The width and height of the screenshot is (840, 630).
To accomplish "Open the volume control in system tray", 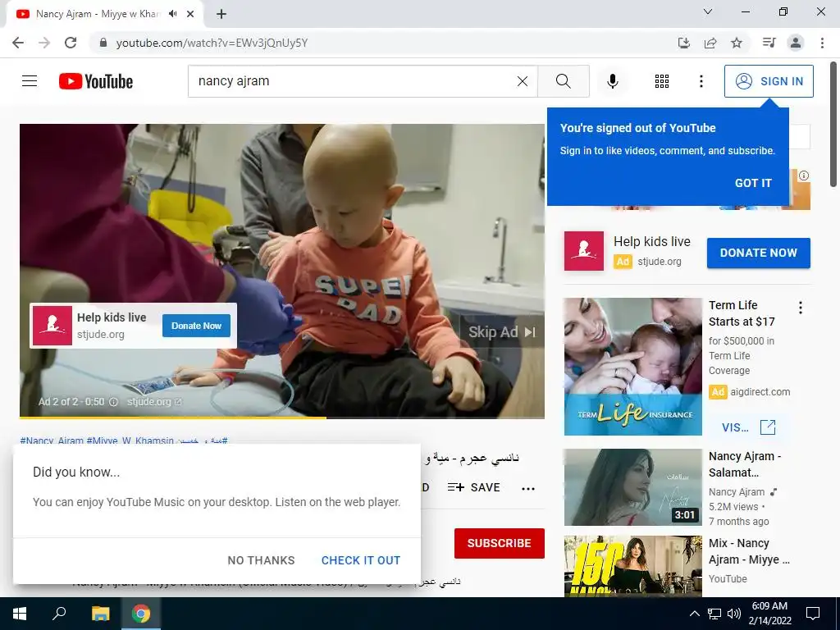I will pos(734,614).
